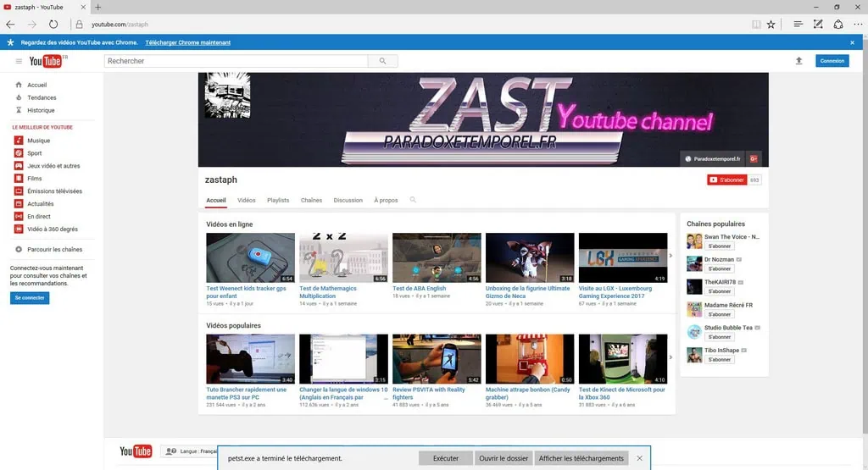Open Tendances in the sidebar

(41, 97)
